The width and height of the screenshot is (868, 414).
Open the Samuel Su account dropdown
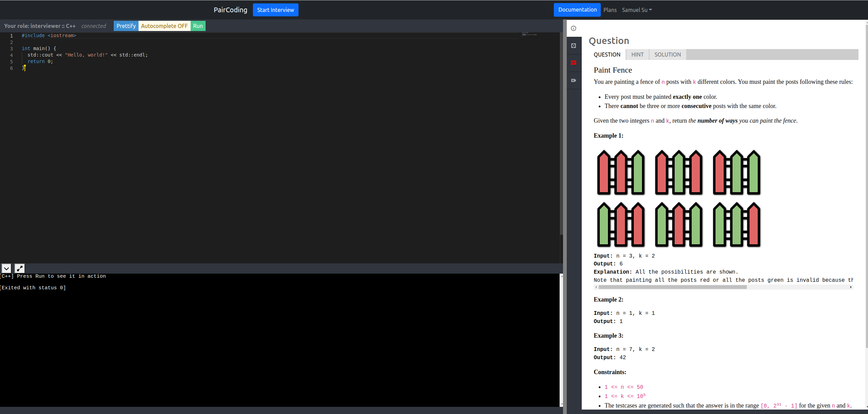tap(637, 10)
